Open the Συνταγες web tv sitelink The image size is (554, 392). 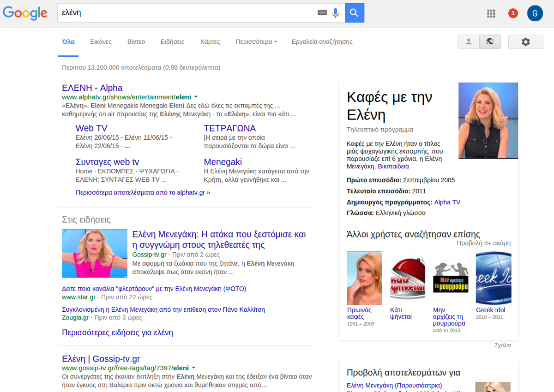click(x=107, y=162)
